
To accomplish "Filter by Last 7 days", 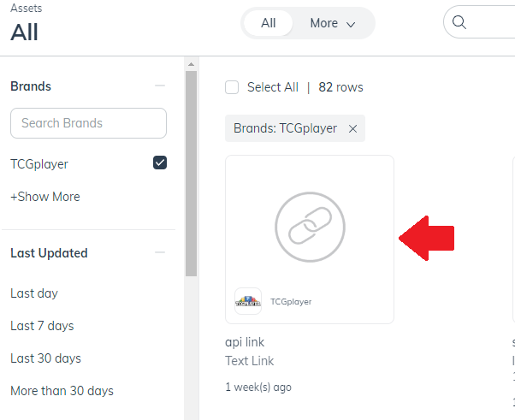I will pos(42,326).
